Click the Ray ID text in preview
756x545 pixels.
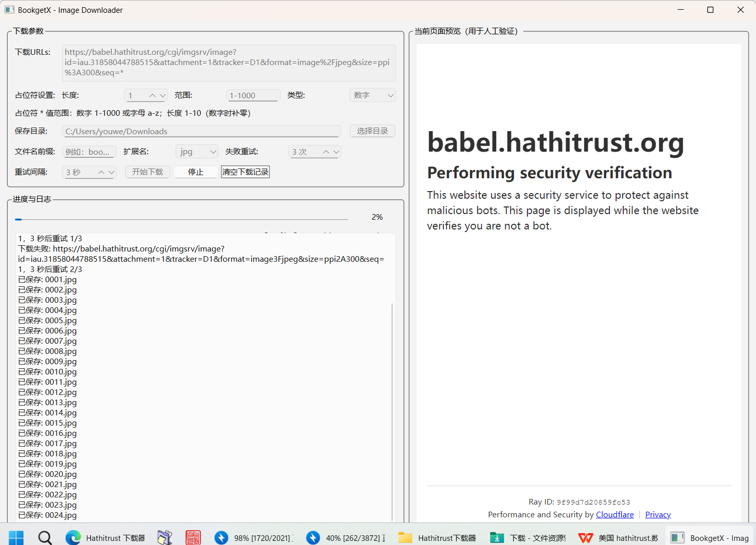pos(579,502)
